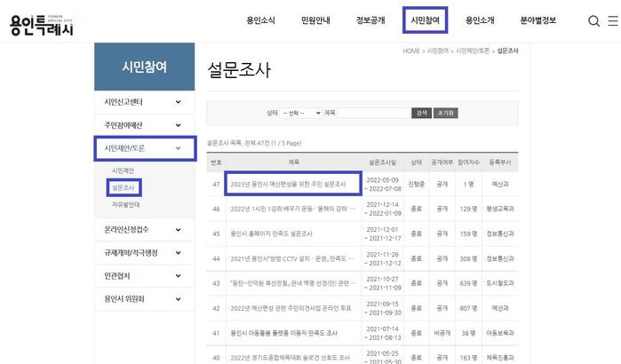The width and height of the screenshot is (621, 364).
Task: Open the 용인소식 menu
Action: (x=260, y=20)
